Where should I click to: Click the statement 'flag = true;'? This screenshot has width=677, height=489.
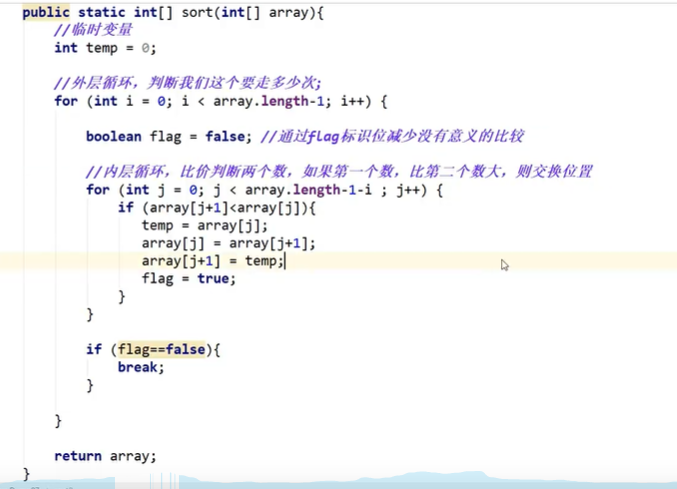coord(189,279)
